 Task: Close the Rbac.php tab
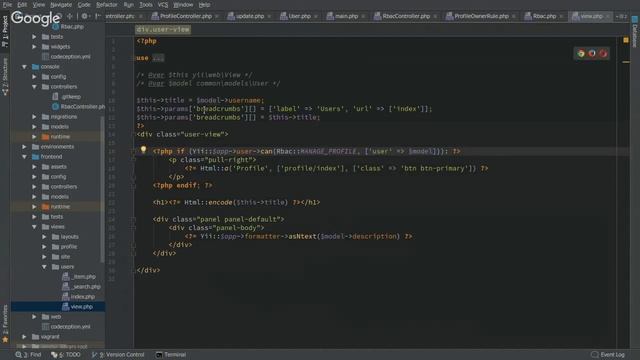(x=562, y=16)
